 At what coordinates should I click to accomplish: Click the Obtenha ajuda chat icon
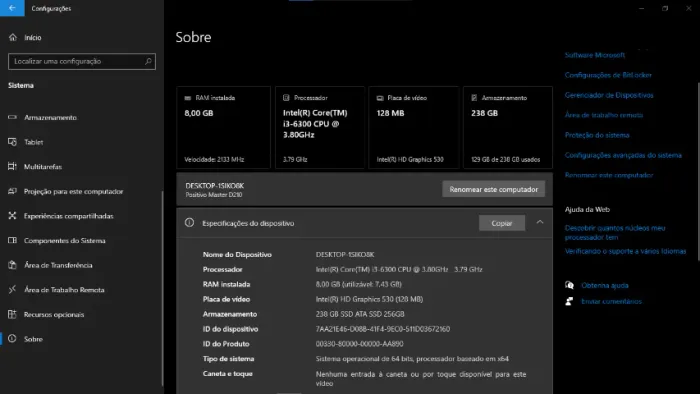(x=569, y=285)
